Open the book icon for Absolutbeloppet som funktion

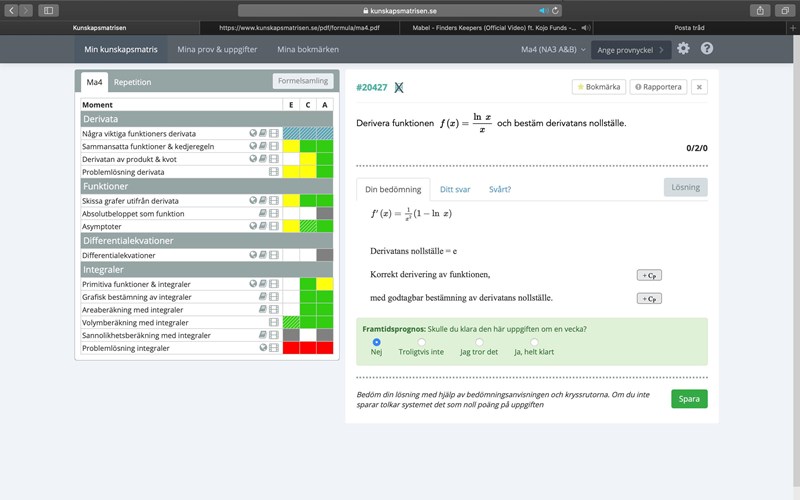(264, 213)
